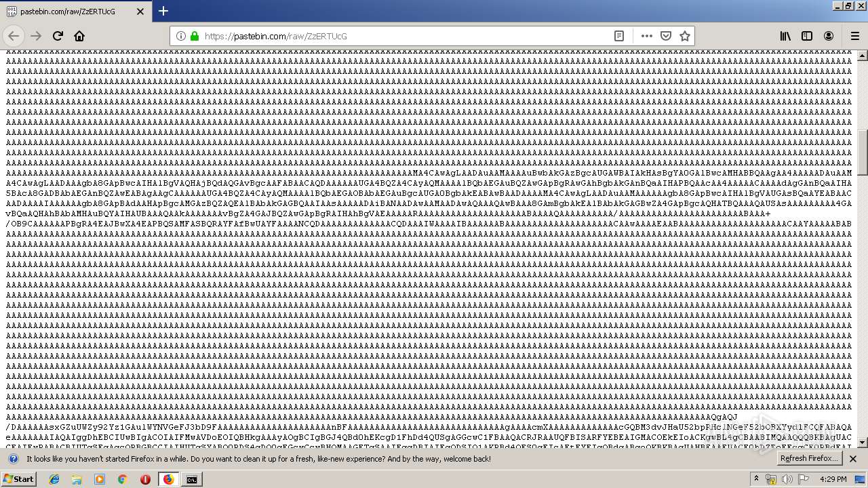
Task: Switch to the Firefox taskbar button
Action: [x=169, y=479]
